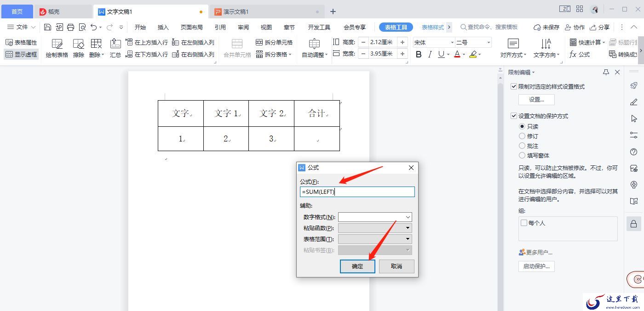Image resolution: width=644 pixels, height=311 pixels.
Task: Open the fx formula tool (公式)
Action: click(x=580, y=54)
